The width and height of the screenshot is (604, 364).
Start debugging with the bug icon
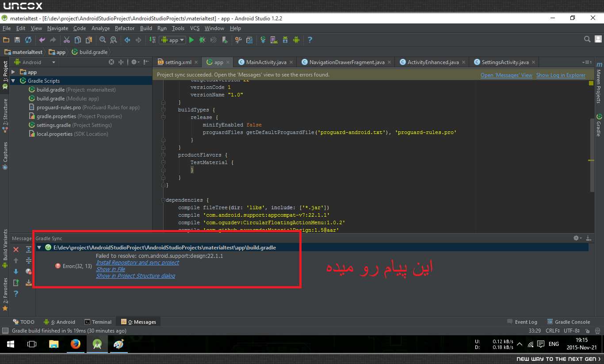point(202,40)
